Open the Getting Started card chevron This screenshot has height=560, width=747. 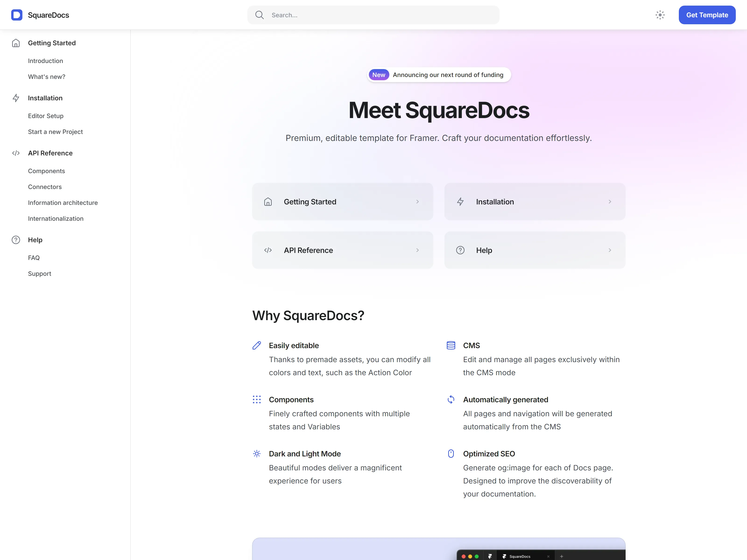click(x=417, y=202)
